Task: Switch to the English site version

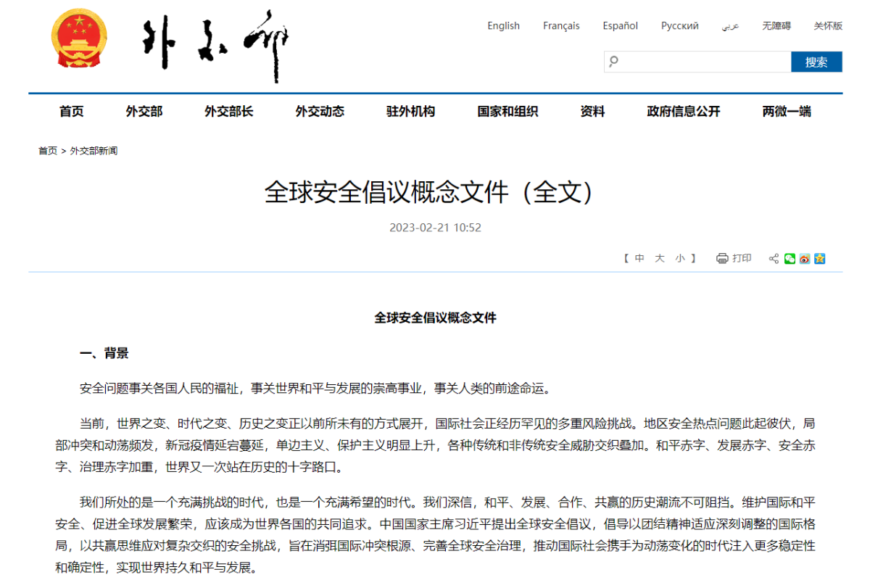Action: (503, 26)
